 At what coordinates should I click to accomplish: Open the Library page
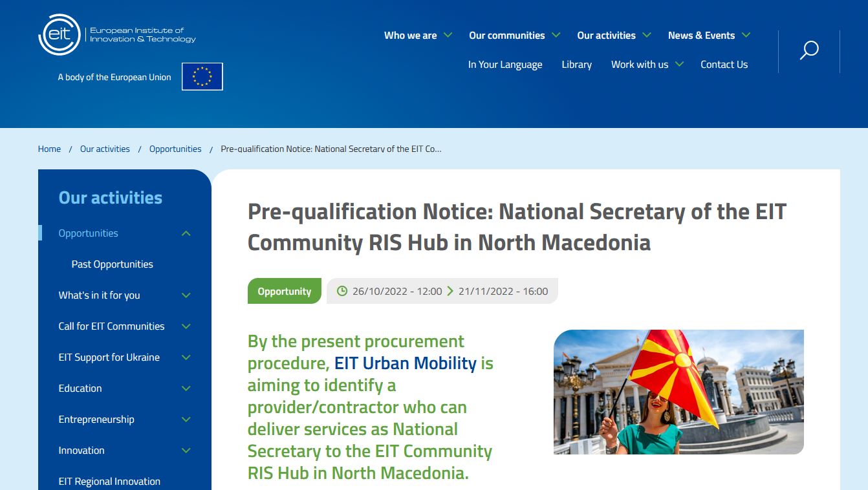point(576,64)
